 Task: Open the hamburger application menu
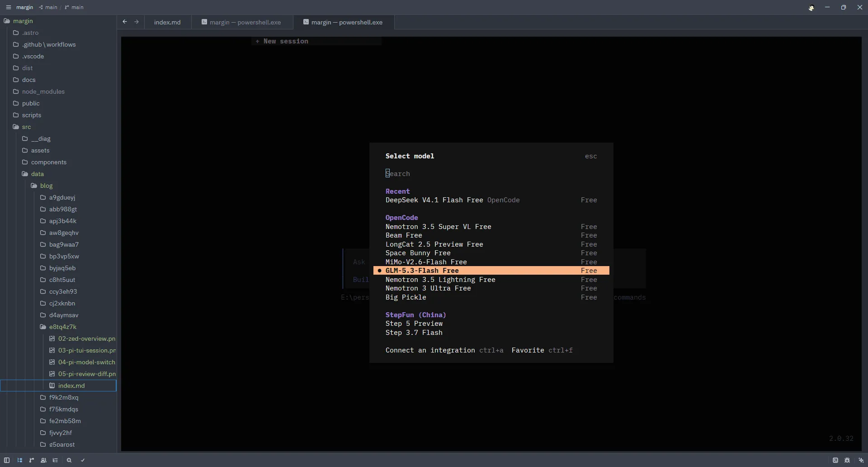[x=8, y=7]
